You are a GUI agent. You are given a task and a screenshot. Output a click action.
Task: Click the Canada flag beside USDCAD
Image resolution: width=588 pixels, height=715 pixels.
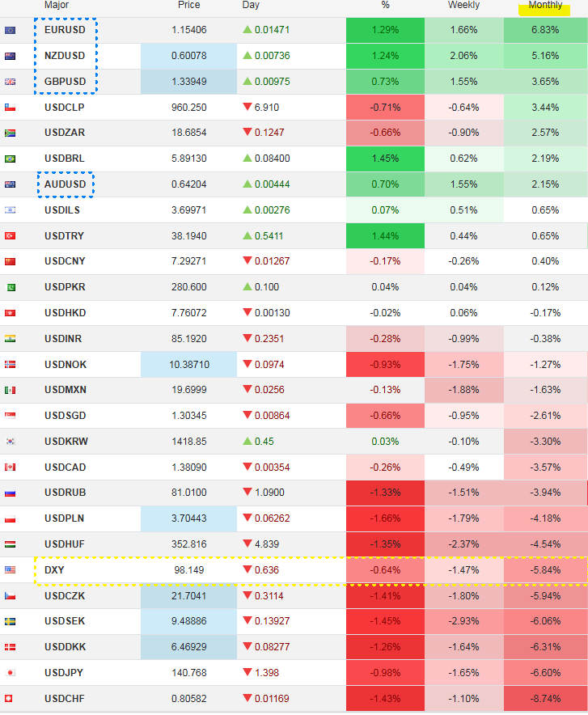[10, 467]
